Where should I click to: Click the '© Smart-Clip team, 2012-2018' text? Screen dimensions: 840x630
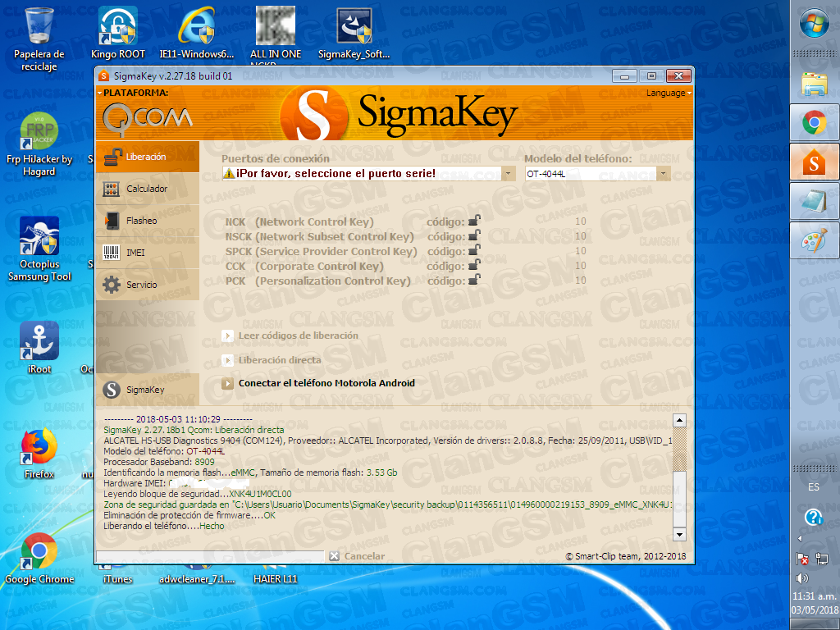626,556
